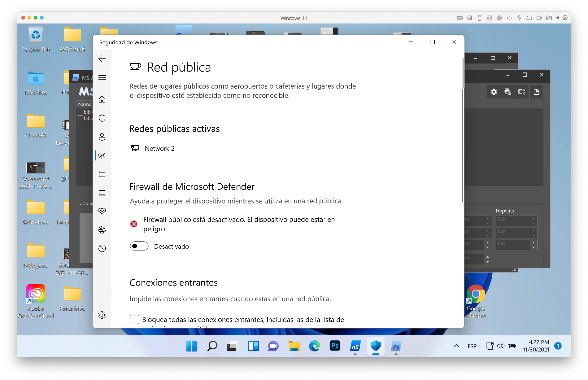
Task: Open Search from the taskbar
Action: point(212,346)
